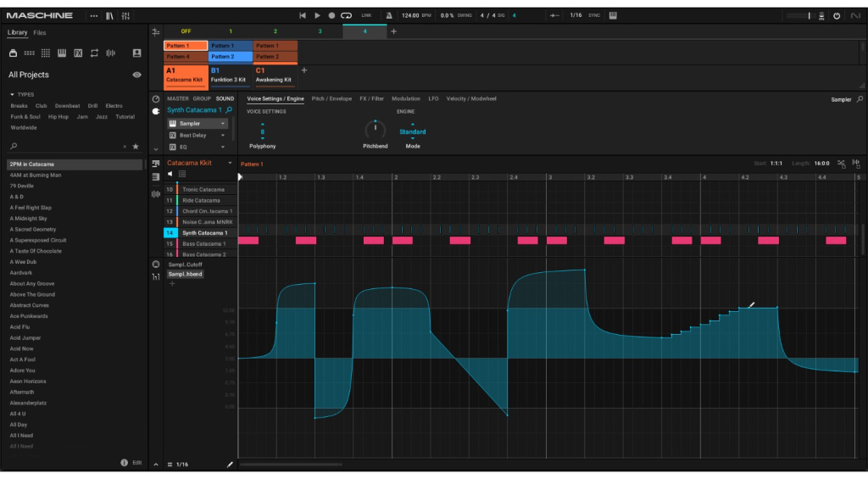This screenshot has height=479, width=868.
Task: Click the magnifier icon next to Sampler label
Action: [x=860, y=100]
